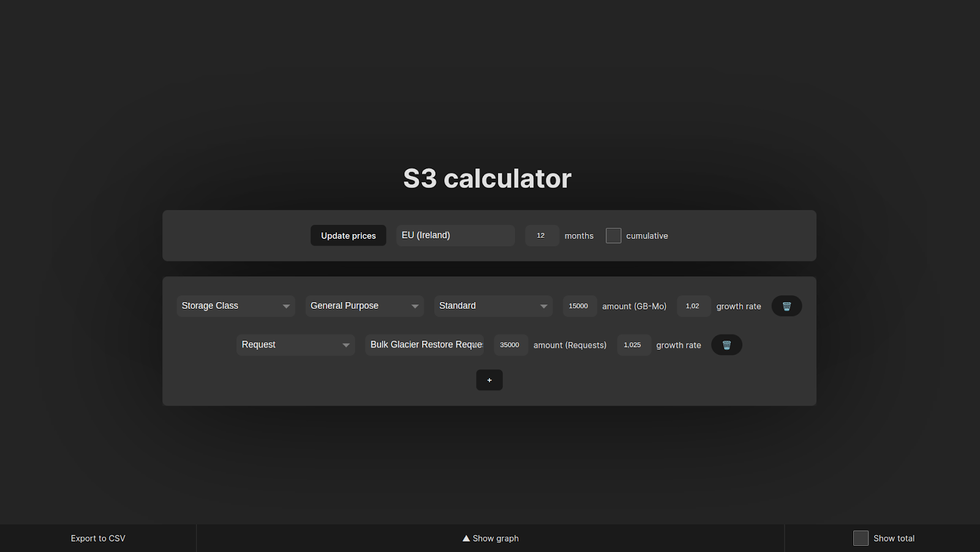Delete the Storage Class row via trash icon
The image size is (980, 552).
(786, 306)
